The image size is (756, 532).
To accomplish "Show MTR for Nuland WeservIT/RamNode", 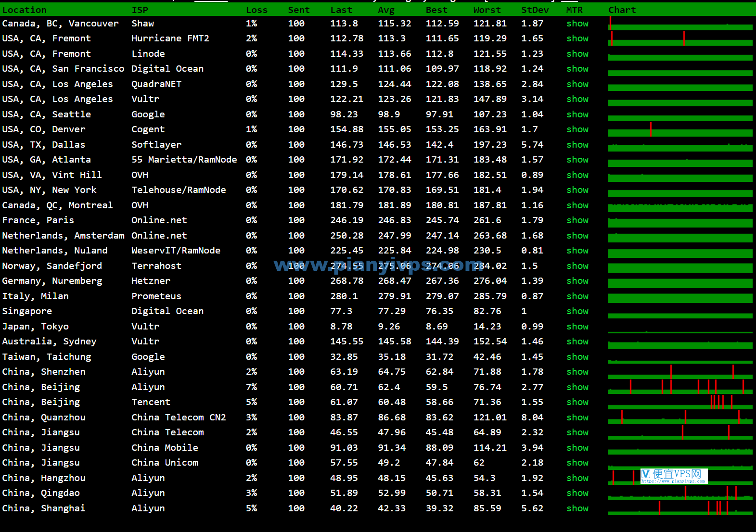I will (577, 251).
